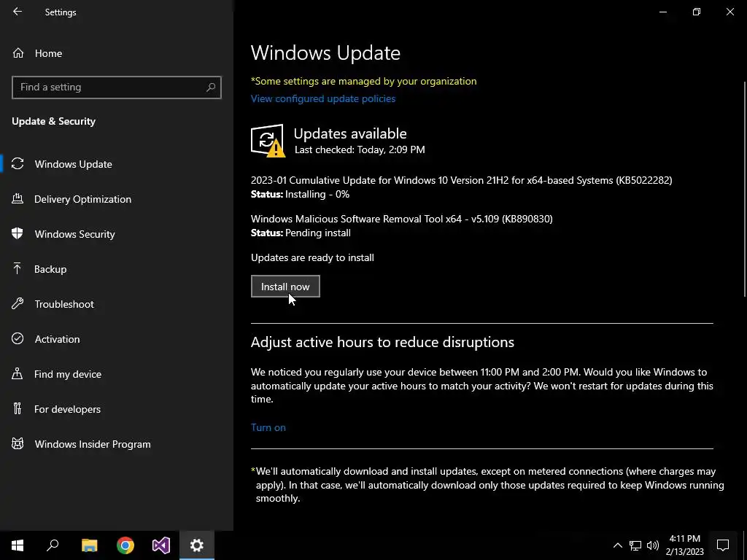Open Windows Insider Program settings
The image size is (747, 560).
click(117, 444)
